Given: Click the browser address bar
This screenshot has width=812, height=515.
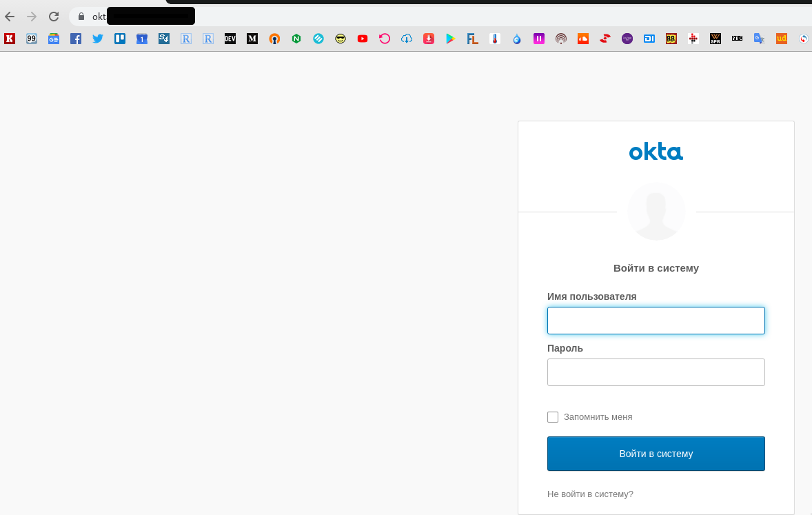Looking at the screenshot, I should (x=440, y=17).
